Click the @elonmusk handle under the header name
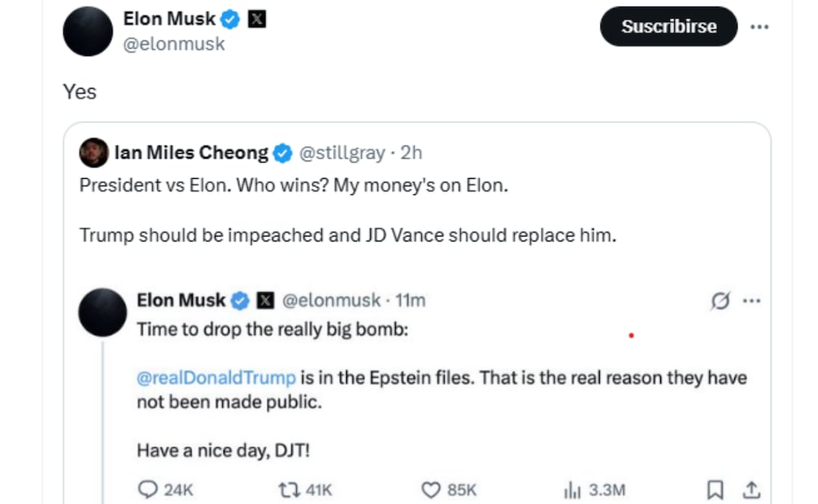The width and height of the screenshot is (818, 504). [173, 45]
